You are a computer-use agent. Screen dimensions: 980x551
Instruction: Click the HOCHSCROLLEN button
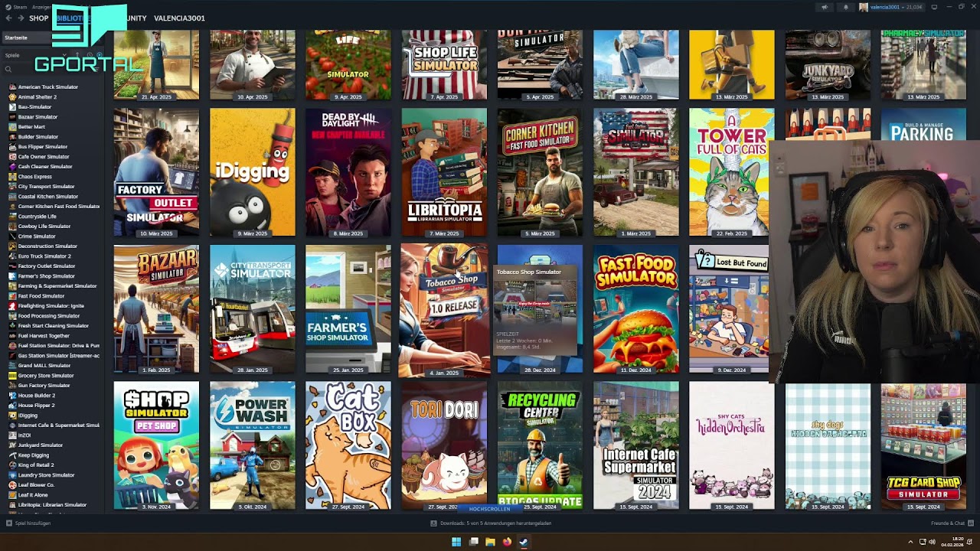pyautogui.click(x=490, y=509)
